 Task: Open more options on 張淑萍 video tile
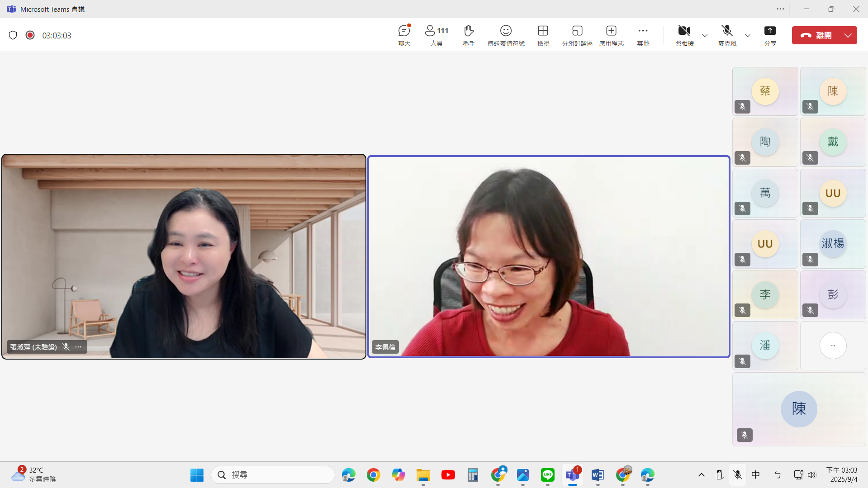tap(78, 347)
